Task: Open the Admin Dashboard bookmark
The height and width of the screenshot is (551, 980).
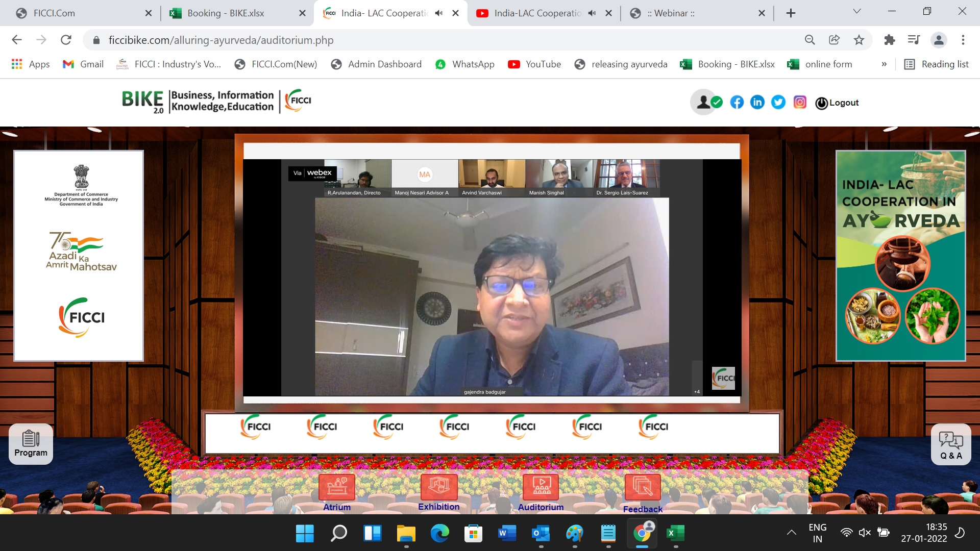Action: 377,64
